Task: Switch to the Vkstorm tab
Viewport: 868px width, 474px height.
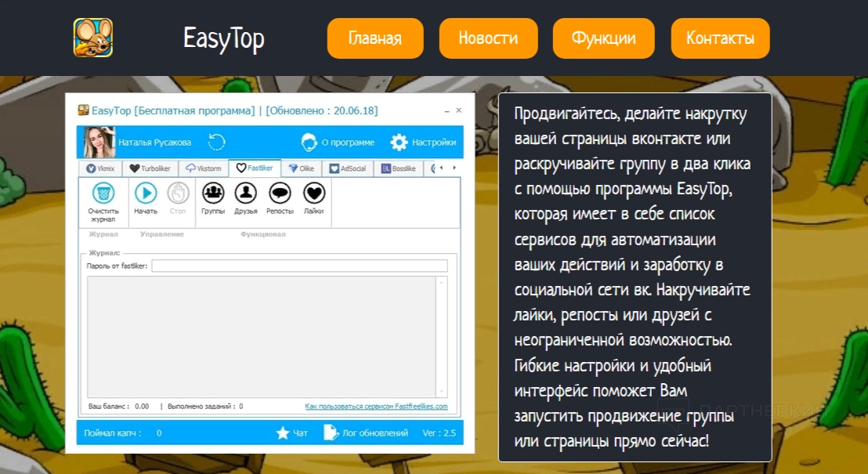Action: pyautogui.click(x=203, y=168)
